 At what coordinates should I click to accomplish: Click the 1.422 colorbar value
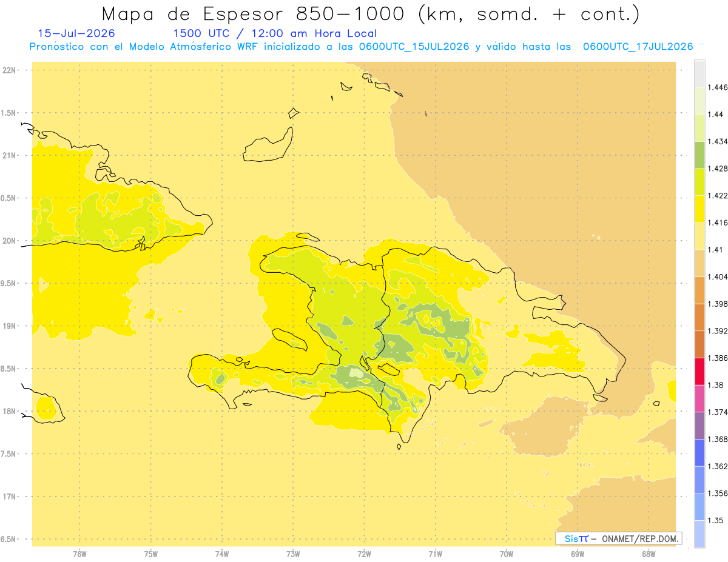click(x=718, y=196)
